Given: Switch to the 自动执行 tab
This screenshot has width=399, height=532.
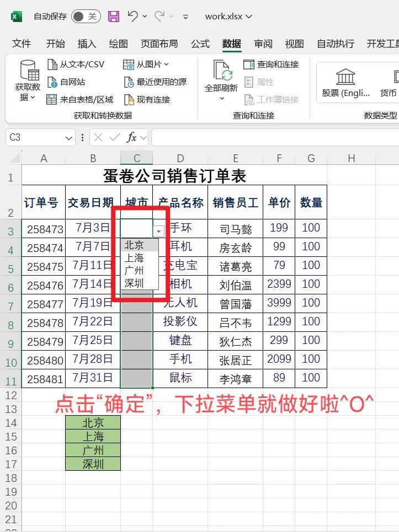Looking at the screenshot, I should coord(336,44).
